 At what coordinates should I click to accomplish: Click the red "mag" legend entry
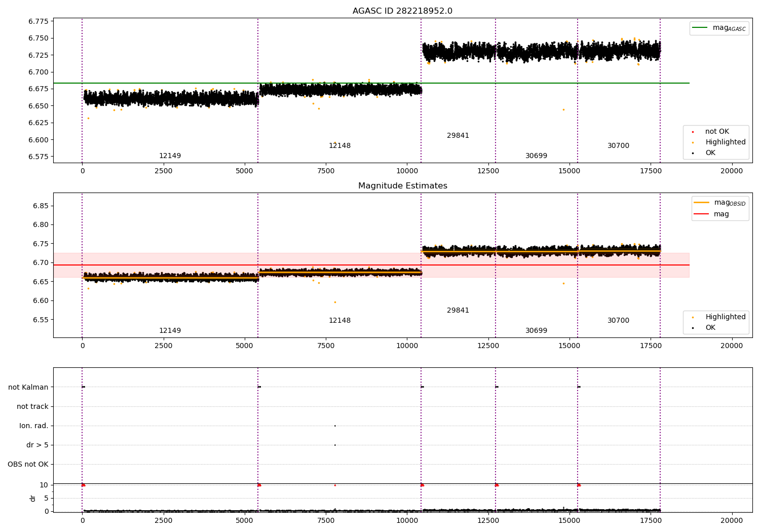coord(711,214)
